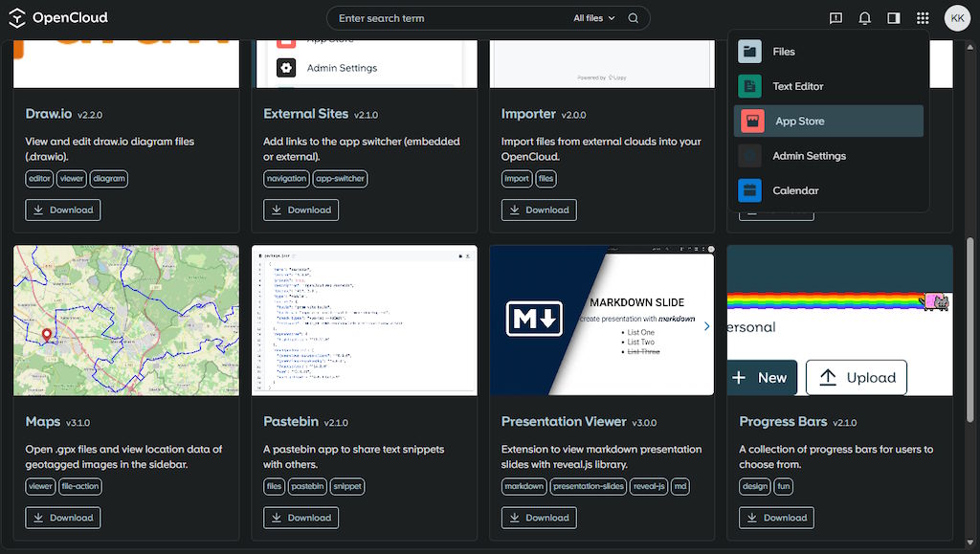Click the Admin Settings icon in menu

pyautogui.click(x=750, y=156)
